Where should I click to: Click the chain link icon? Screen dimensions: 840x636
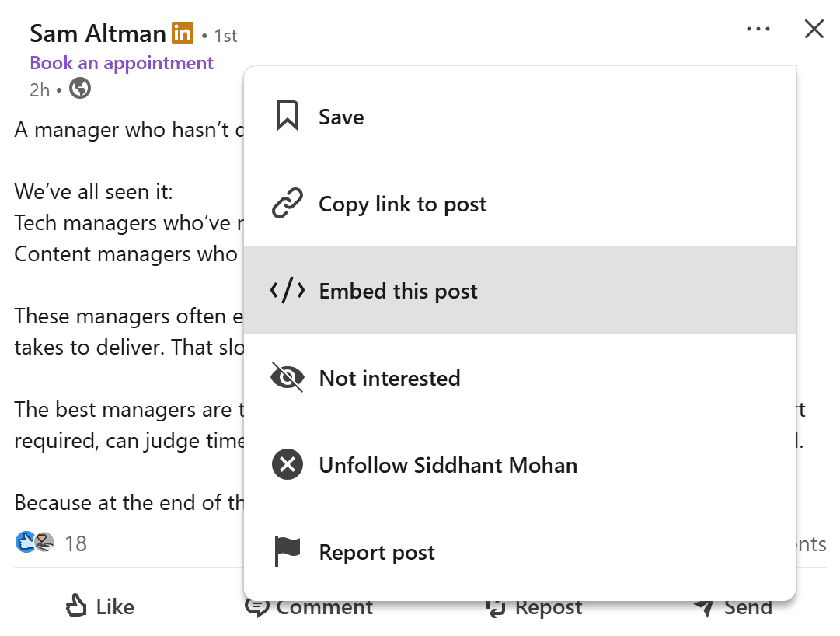click(287, 204)
